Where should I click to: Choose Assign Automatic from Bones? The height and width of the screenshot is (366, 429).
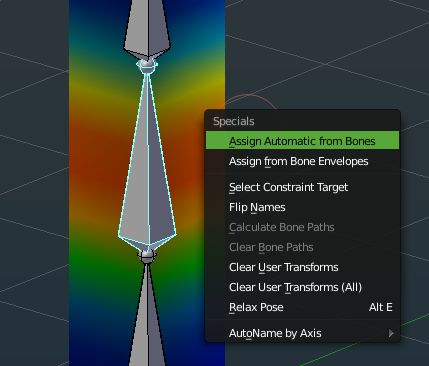302,141
